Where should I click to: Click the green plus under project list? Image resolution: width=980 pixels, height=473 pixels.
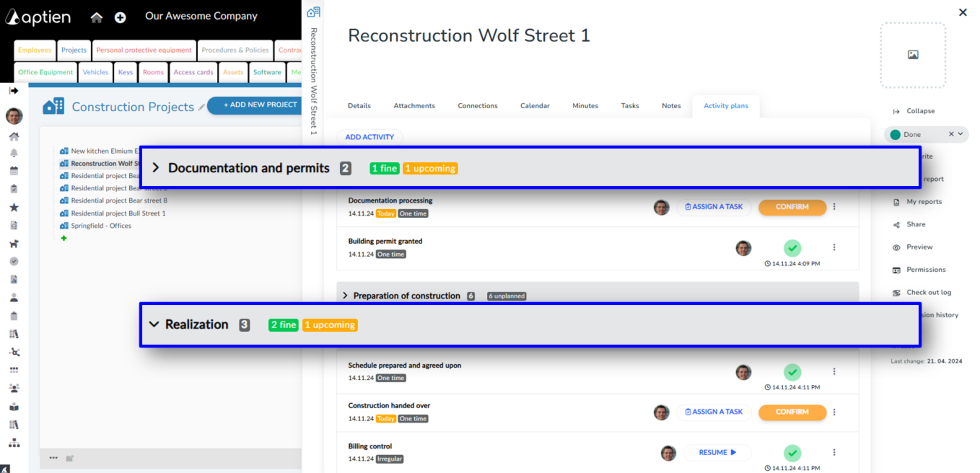coord(64,238)
